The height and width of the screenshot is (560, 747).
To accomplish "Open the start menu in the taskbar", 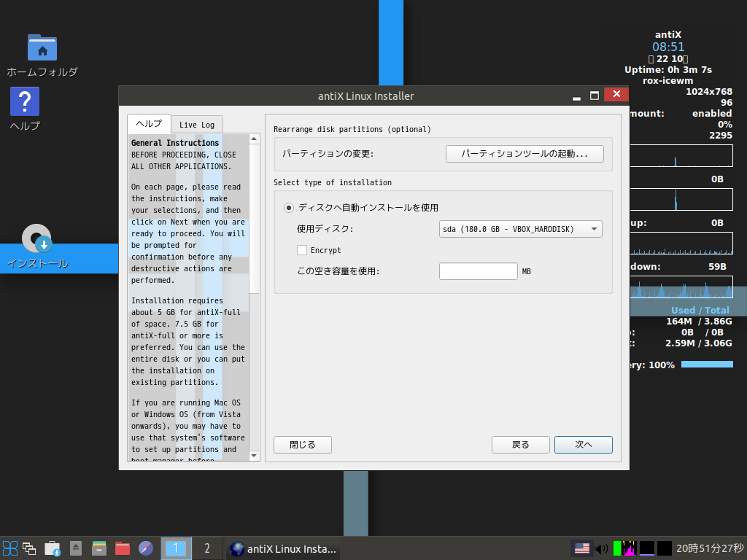I will pyautogui.click(x=10, y=548).
